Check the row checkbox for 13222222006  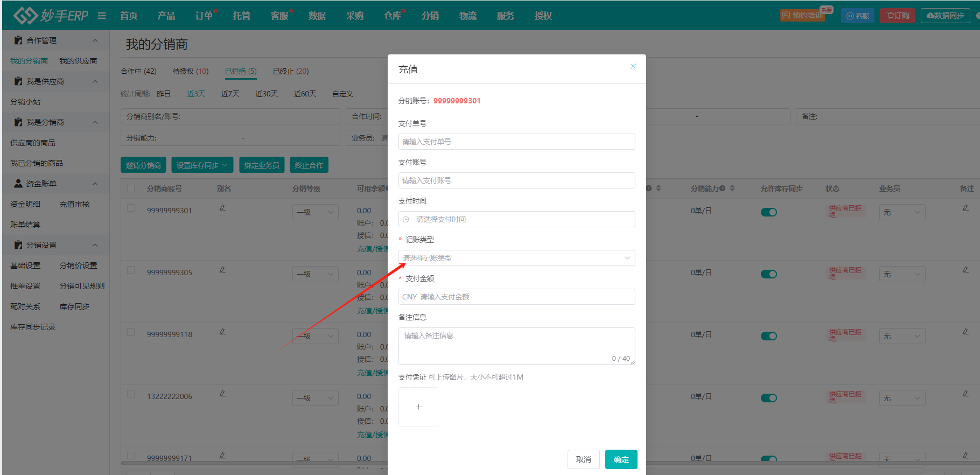[x=131, y=394]
